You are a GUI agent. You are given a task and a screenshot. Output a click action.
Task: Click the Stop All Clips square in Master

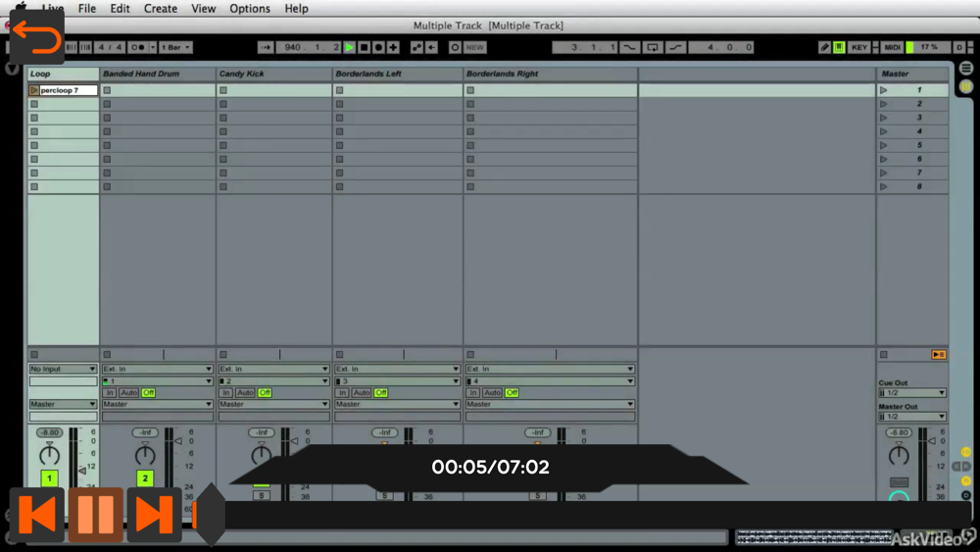(884, 355)
